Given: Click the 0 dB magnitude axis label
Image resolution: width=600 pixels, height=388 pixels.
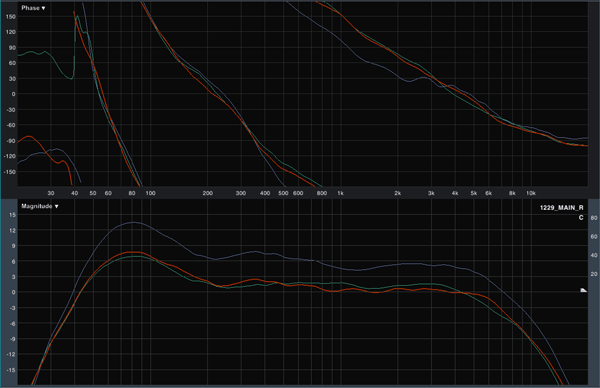Looking at the screenshot, I should pos(13,292).
